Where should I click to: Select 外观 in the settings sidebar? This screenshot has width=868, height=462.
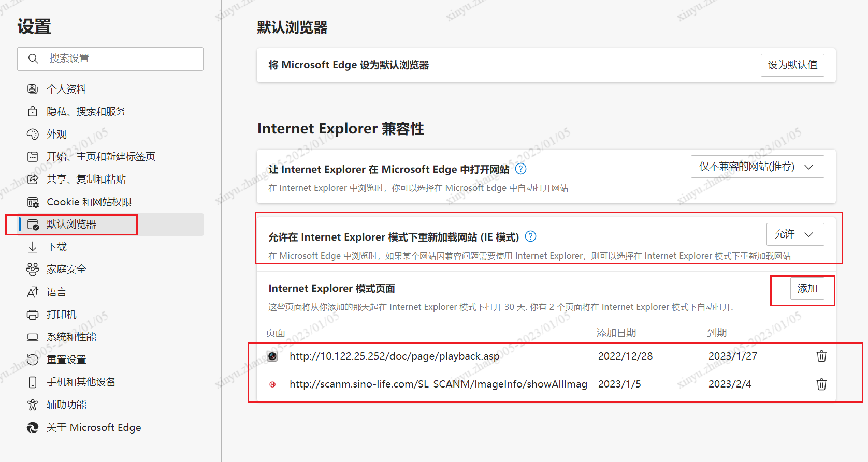point(56,134)
